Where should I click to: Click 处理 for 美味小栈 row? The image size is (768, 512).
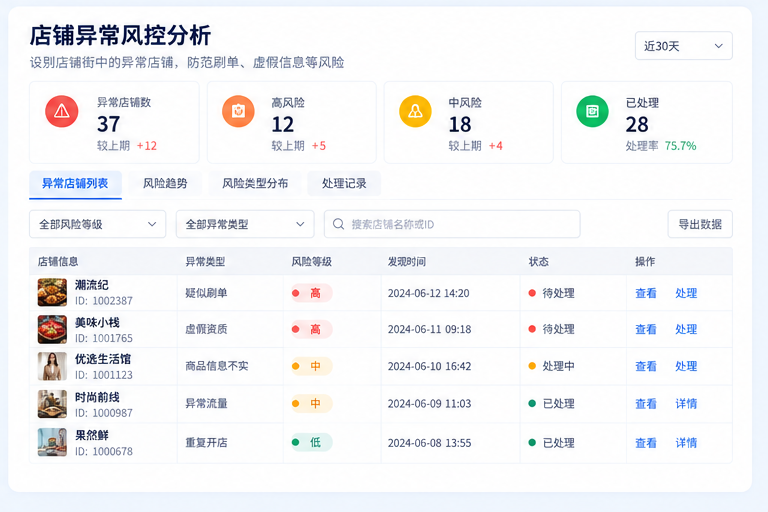[686, 329]
